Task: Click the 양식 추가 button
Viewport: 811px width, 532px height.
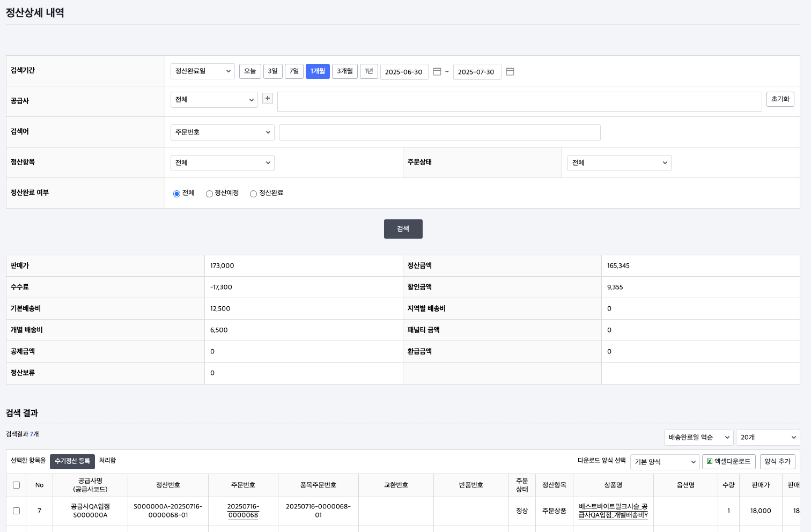Action: (777, 462)
